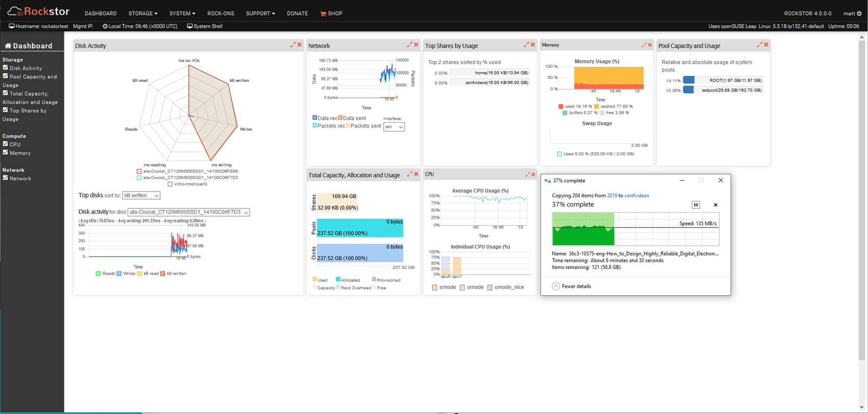Open the SUPPORT dropdown menu
Screen dimensions: 868x414
261,14
